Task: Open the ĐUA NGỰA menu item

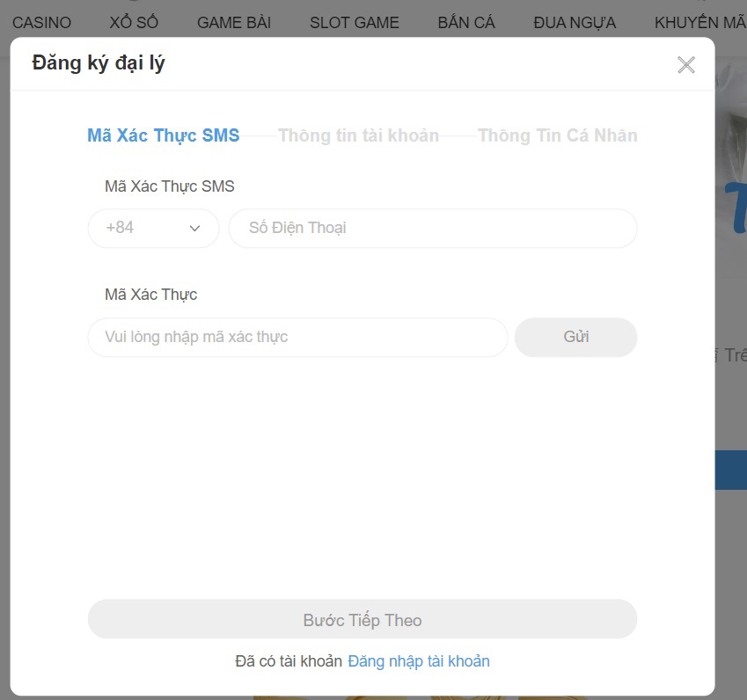Action: tap(575, 22)
